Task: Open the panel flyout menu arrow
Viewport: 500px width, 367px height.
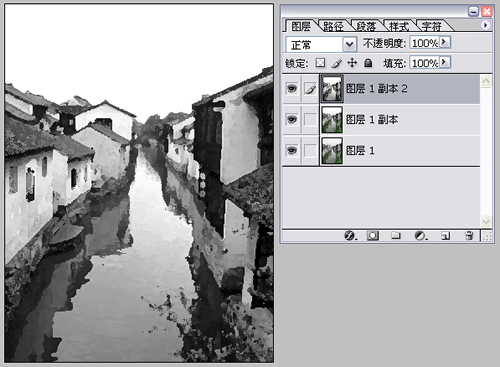Action: [x=485, y=25]
